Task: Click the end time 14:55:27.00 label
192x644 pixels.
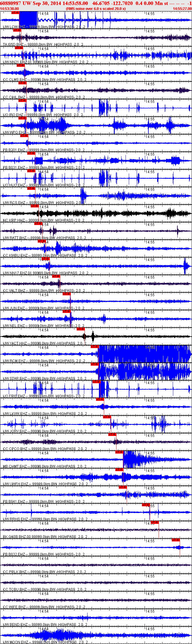Action: pos(182,9)
